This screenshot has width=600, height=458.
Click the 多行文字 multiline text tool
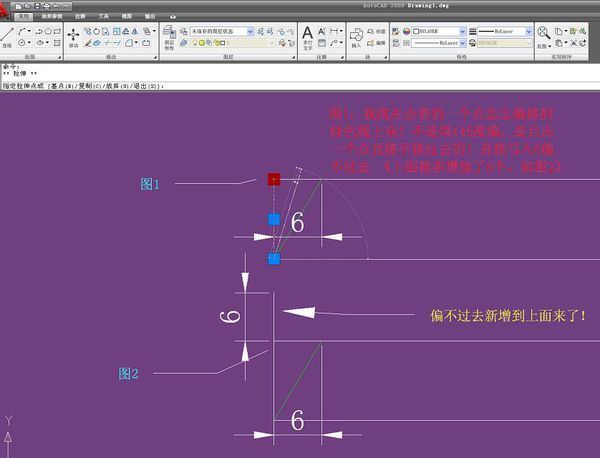pos(307,38)
